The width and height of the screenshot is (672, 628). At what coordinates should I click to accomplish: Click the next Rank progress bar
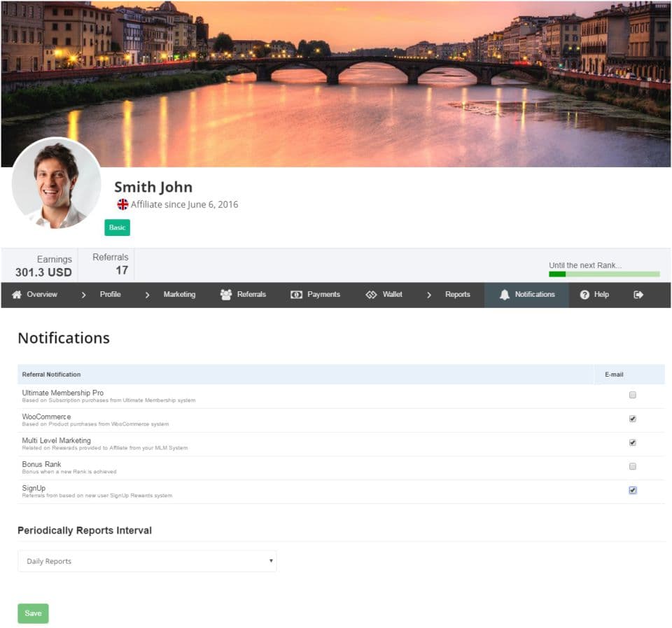tap(604, 274)
